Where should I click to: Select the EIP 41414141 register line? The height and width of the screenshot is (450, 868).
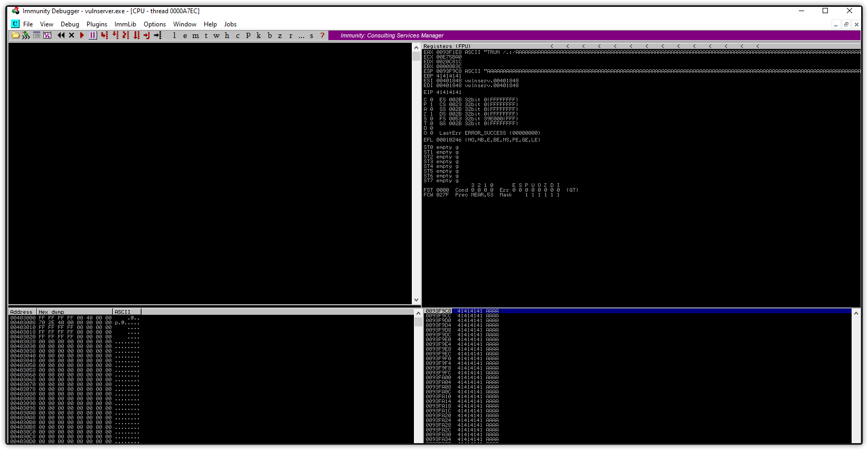coord(442,92)
